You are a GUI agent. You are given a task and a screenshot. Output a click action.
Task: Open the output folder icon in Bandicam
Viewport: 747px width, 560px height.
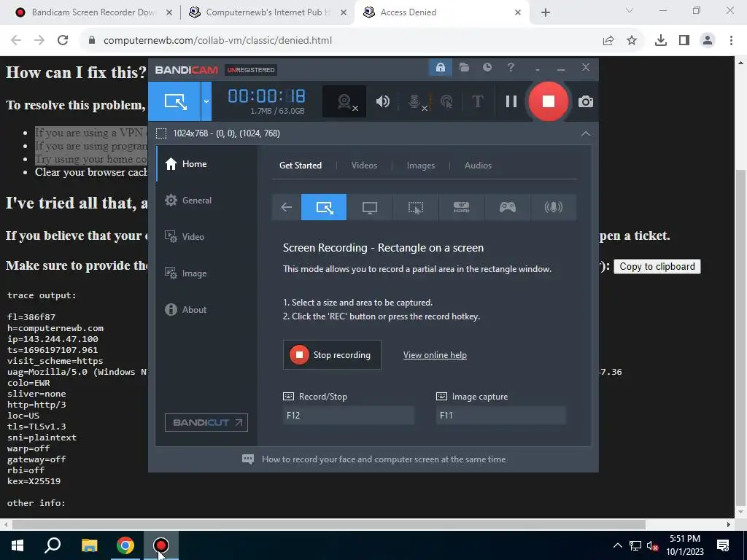[464, 68]
